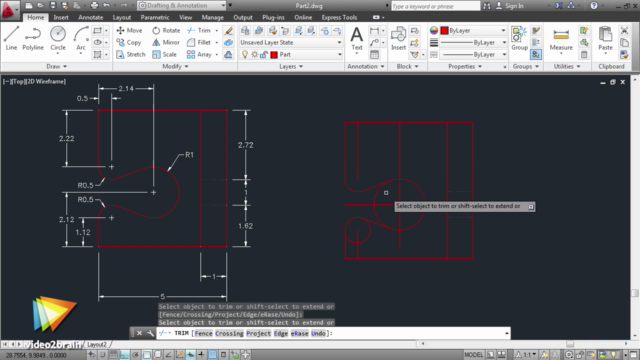The image size is (640, 360).
Task: Activate the Scale command
Action: (164, 54)
